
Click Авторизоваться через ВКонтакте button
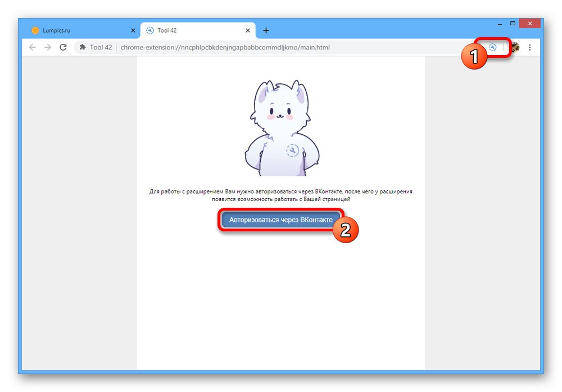280,220
